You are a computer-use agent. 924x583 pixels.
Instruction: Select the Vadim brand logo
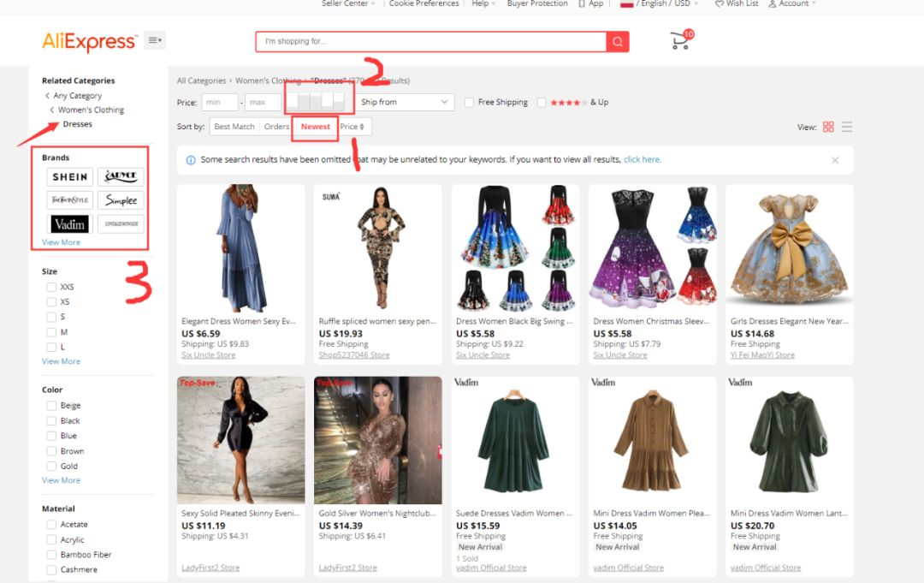69,224
